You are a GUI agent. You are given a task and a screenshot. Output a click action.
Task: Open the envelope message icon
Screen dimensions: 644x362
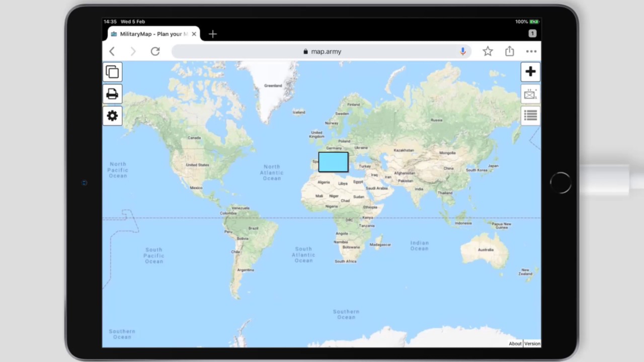pyautogui.click(x=530, y=94)
